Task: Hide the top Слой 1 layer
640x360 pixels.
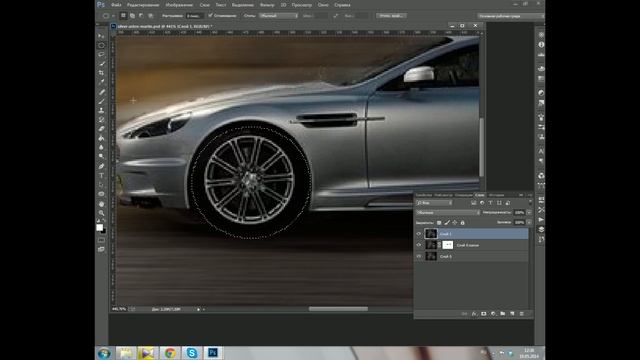Action: [x=419, y=234]
